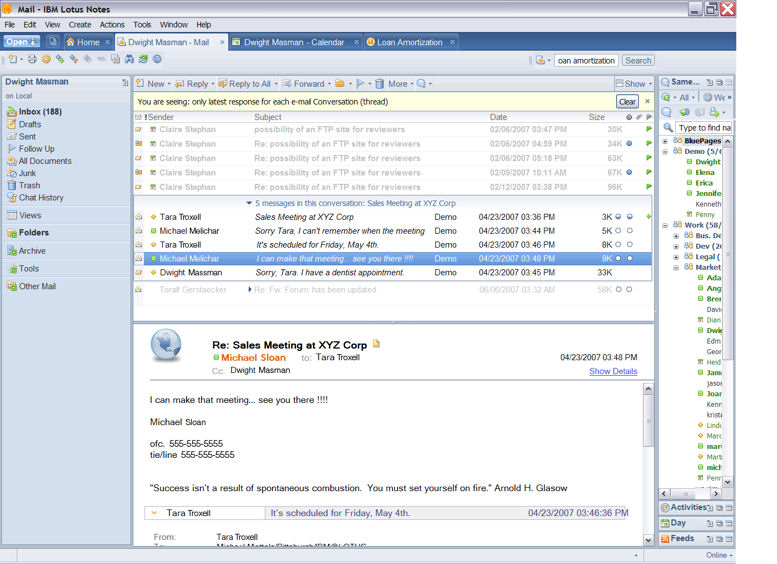
Task: Toggle the Show option above message list
Action: (x=634, y=84)
